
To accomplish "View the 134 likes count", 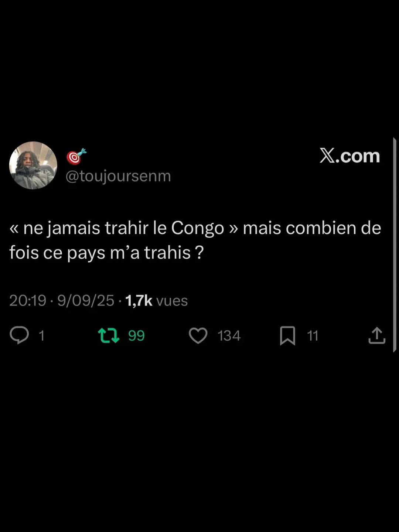I will 229,336.
